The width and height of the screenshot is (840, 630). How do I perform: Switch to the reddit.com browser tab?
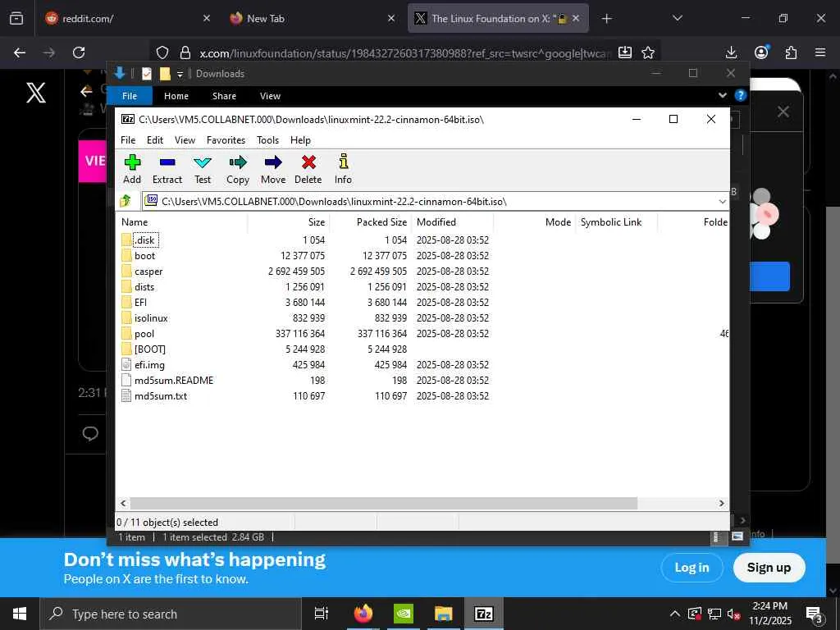(x=126, y=18)
